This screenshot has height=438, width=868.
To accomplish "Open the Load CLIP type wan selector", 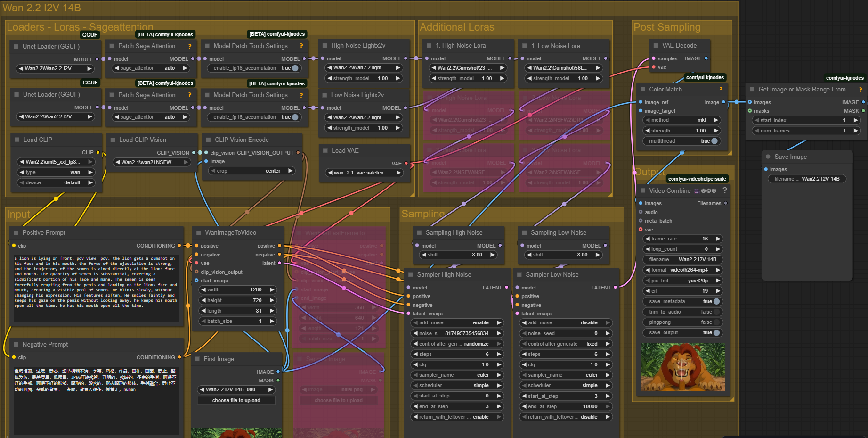I will [56, 173].
